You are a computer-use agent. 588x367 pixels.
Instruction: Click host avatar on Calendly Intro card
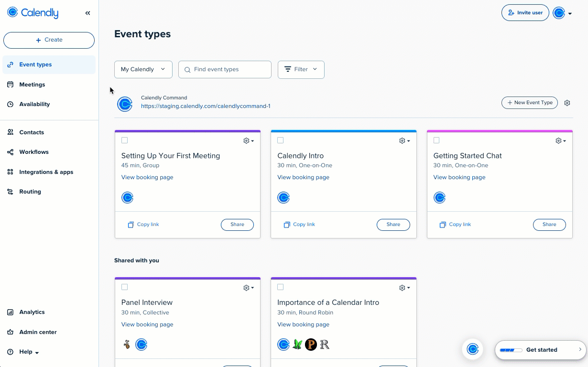pyautogui.click(x=283, y=197)
